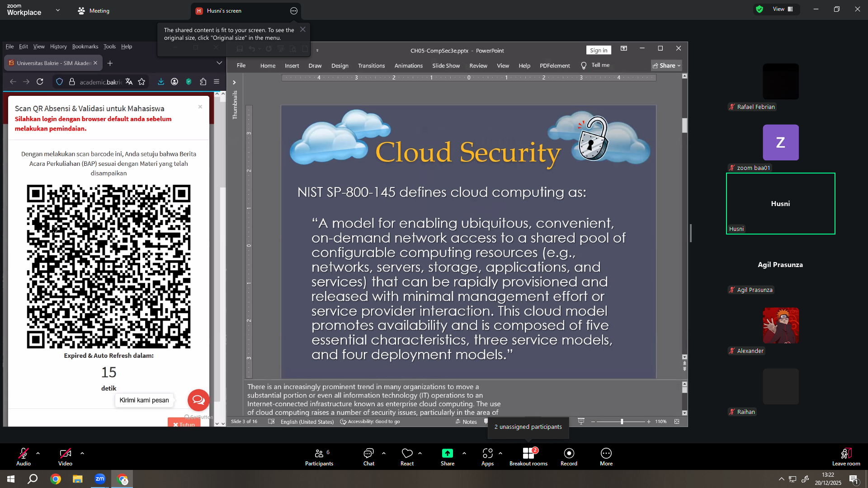Click next slide arrow below scrollbar

click(x=684, y=369)
